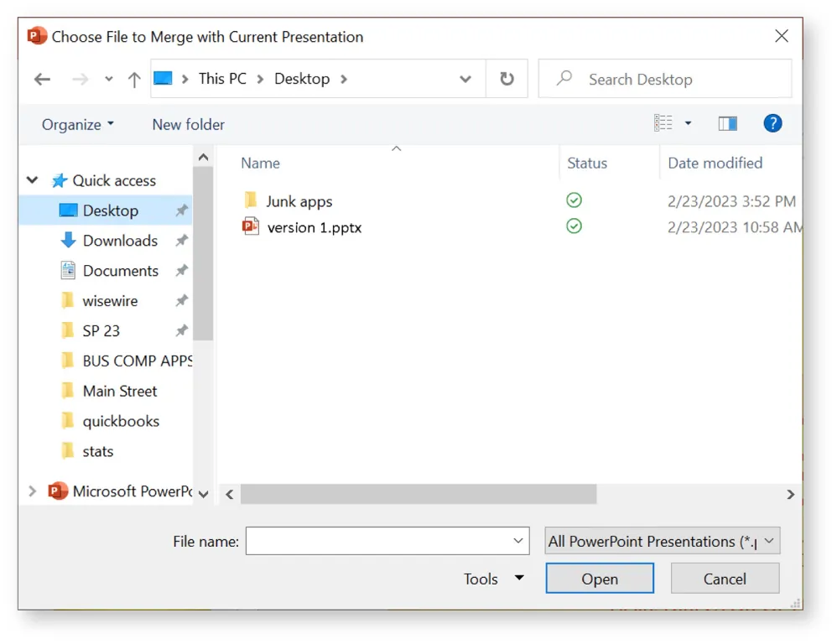Select the PowerPoint icon in the title bar
The width and height of the screenshot is (837, 644).
pyautogui.click(x=35, y=36)
